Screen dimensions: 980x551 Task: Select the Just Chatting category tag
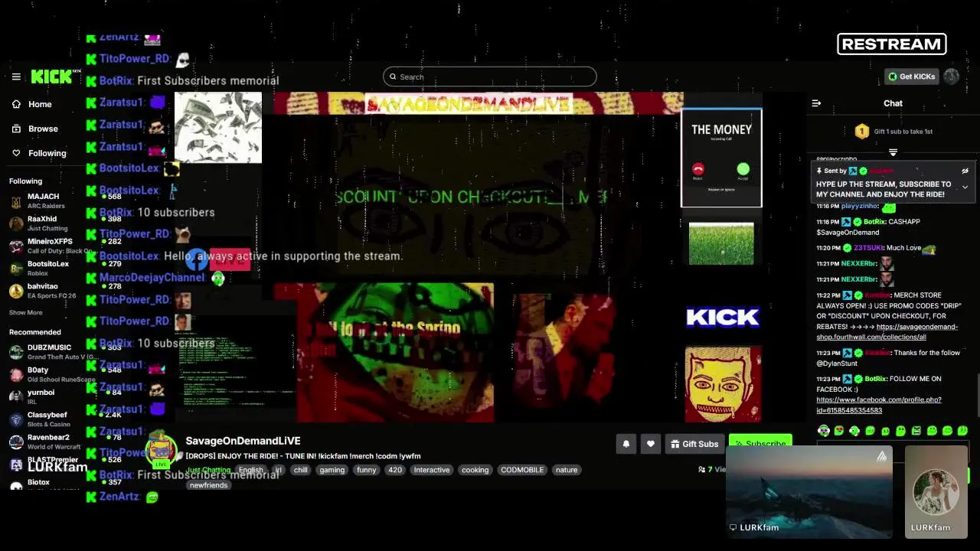point(208,470)
